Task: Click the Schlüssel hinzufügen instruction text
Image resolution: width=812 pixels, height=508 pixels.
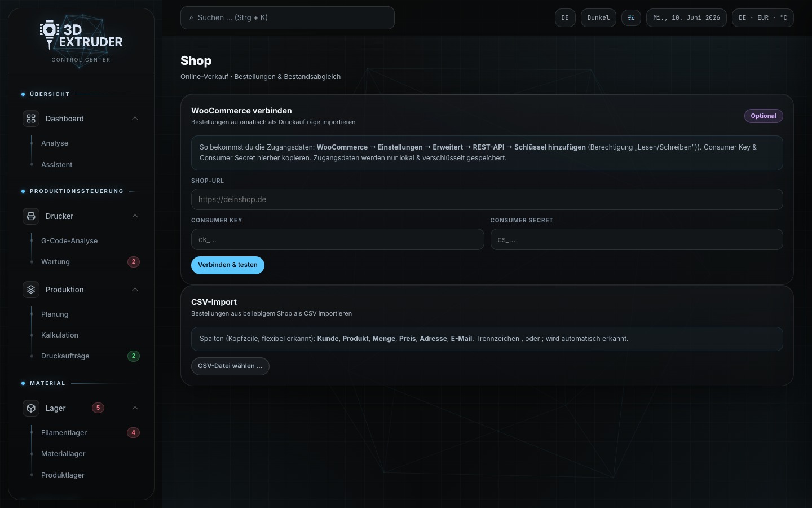Action: (x=550, y=147)
